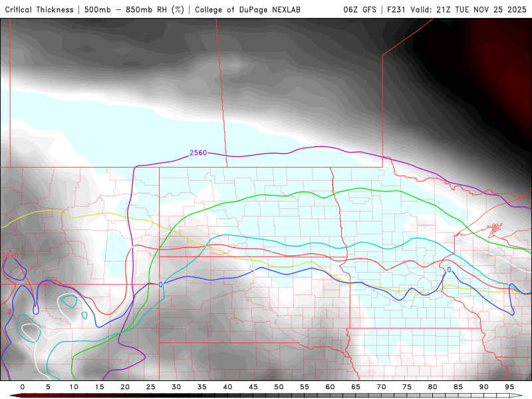
Task: Click the colorbar tick label "50"
Action: [x=279, y=387]
